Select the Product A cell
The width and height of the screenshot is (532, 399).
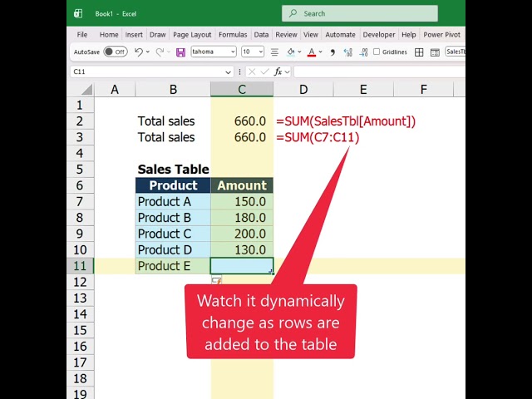173,201
